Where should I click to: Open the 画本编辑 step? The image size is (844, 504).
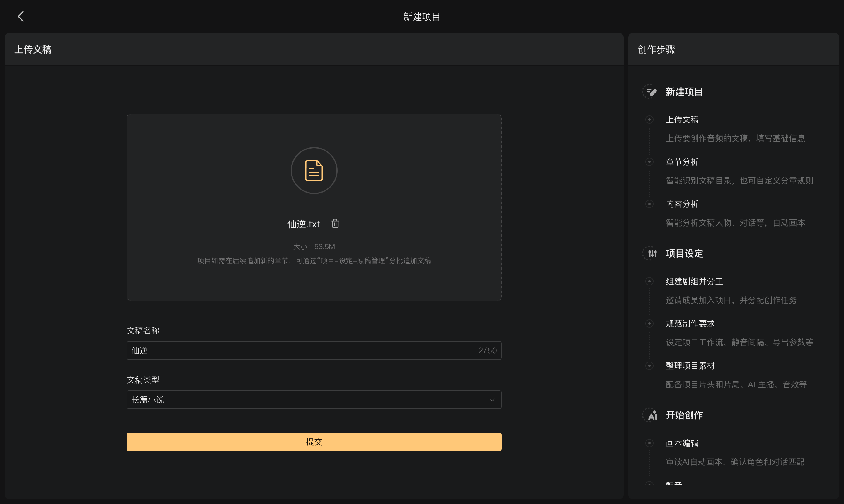point(682,443)
